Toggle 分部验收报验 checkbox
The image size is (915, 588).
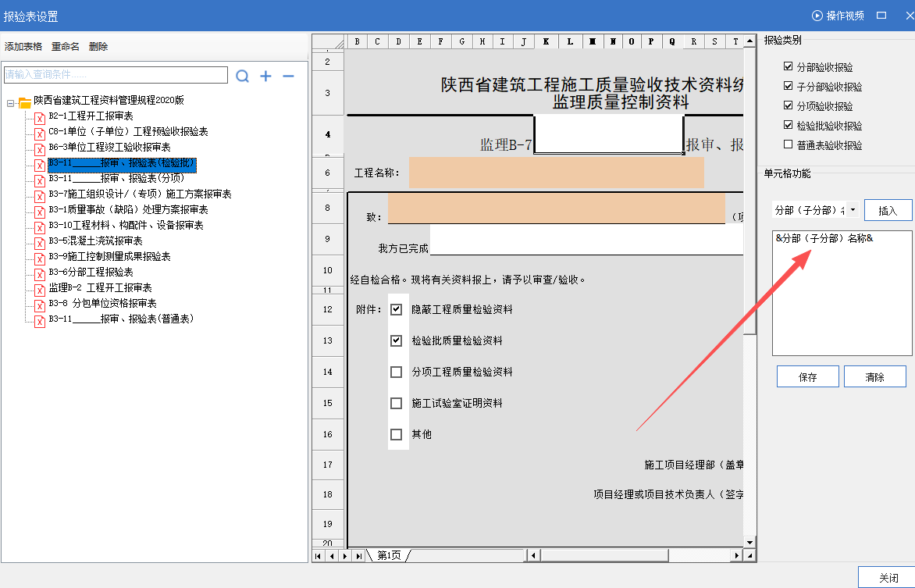coord(789,67)
